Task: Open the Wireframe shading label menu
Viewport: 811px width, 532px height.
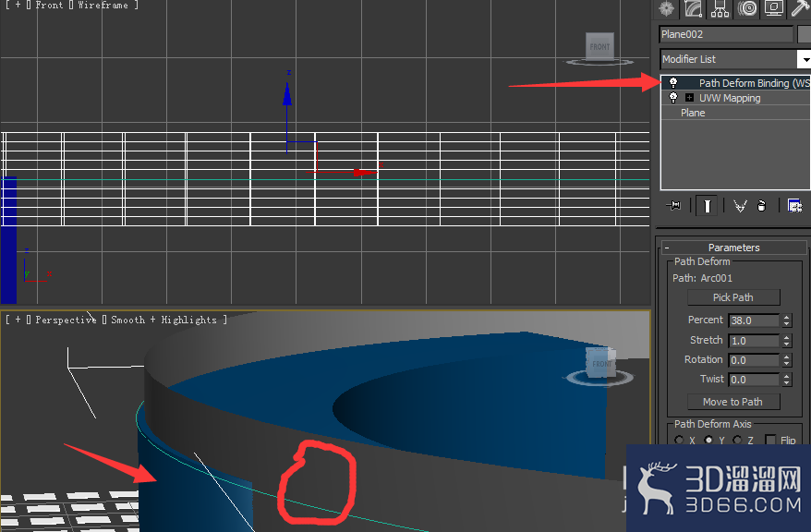Action: point(103,5)
